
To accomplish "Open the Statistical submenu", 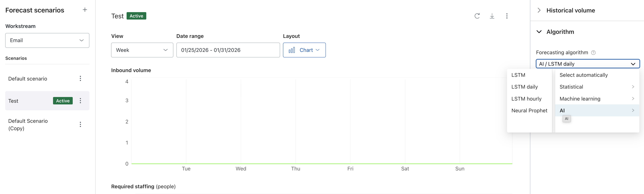I will pyautogui.click(x=597, y=87).
